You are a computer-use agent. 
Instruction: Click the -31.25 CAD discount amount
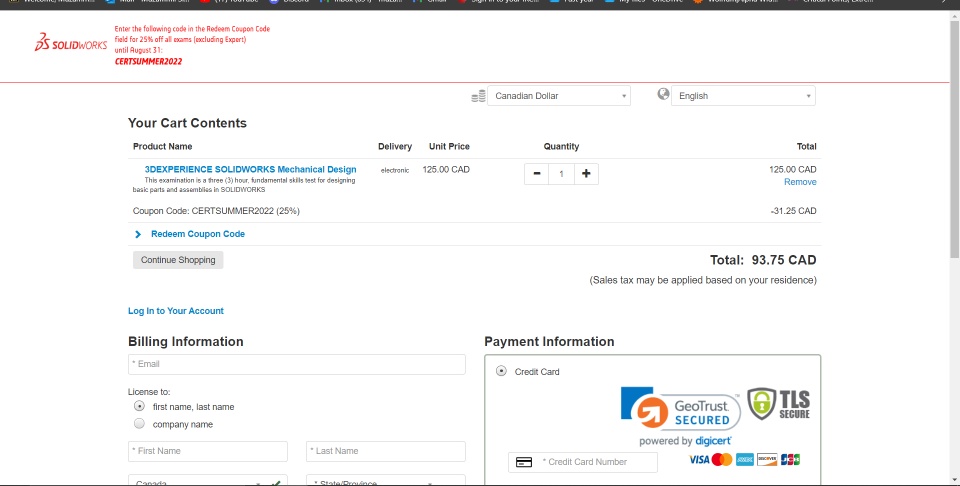click(793, 211)
